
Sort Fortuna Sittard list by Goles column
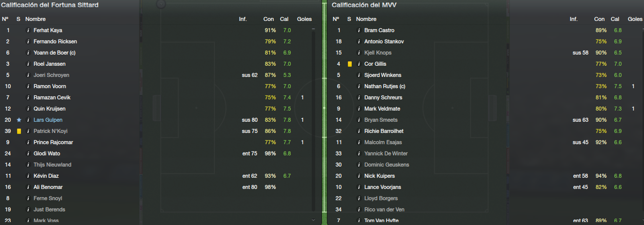click(304, 19)
